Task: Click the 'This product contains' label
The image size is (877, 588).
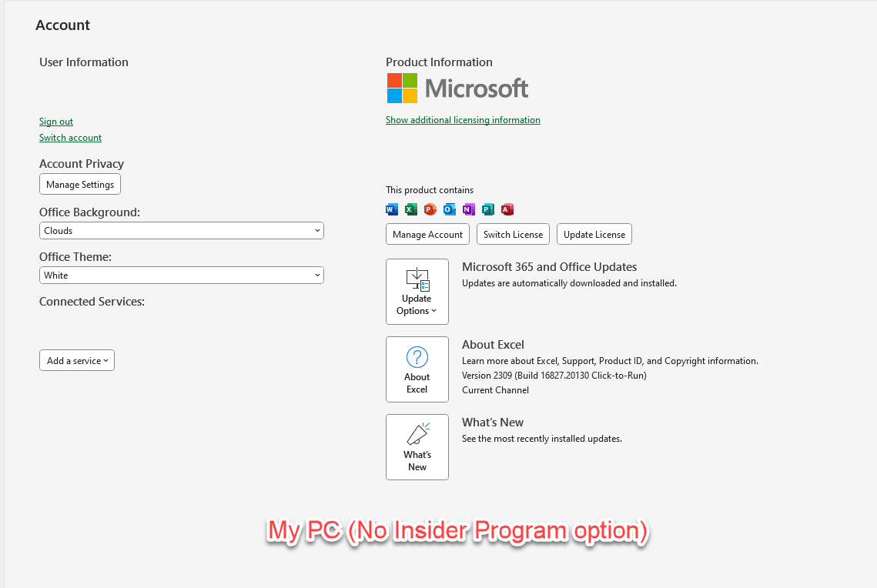Action: [x=430, y=190]
